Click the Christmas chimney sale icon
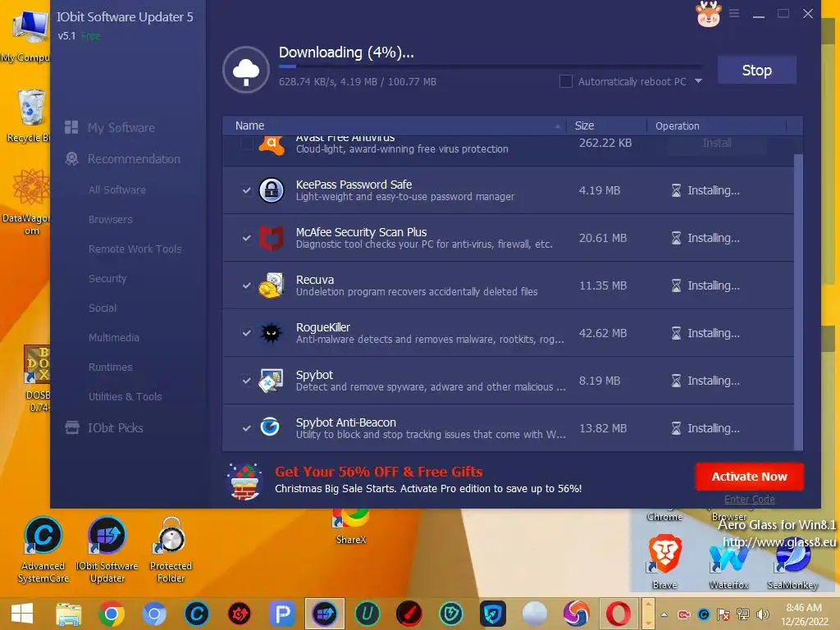This screenshot has width=840, height=630. tap(244, 482)
